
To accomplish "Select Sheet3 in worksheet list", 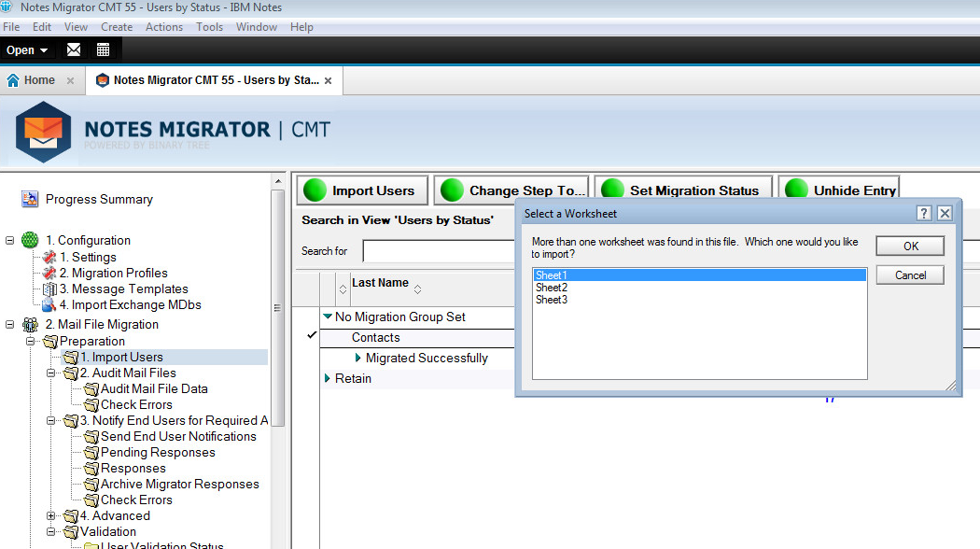I will (x=699, y=300).
